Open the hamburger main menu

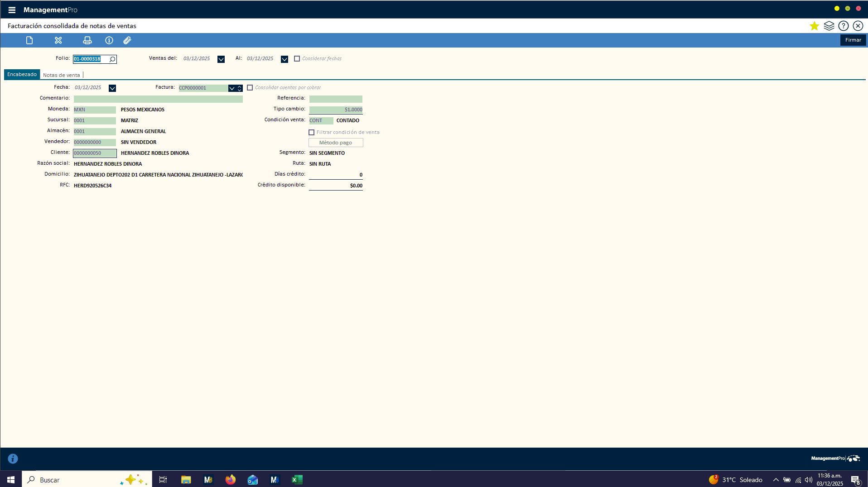[12, 10]
